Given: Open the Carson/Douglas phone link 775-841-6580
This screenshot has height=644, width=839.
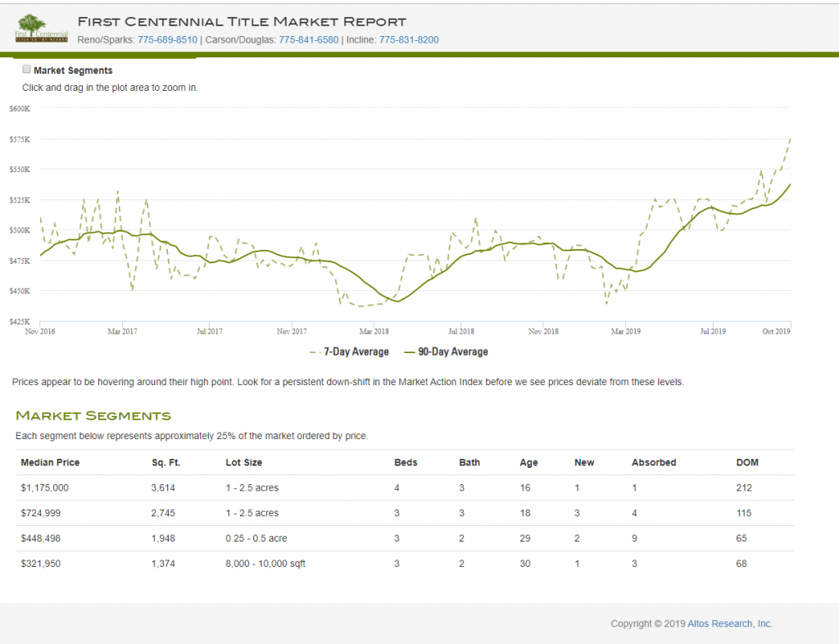Looking at the screenshot, I should coord(308,39).
